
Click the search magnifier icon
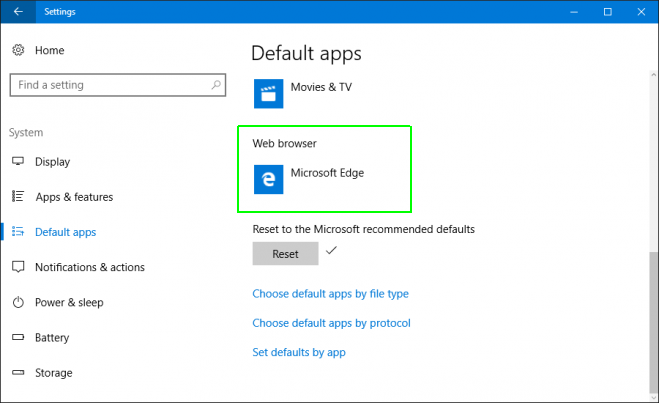coord(216,85)
